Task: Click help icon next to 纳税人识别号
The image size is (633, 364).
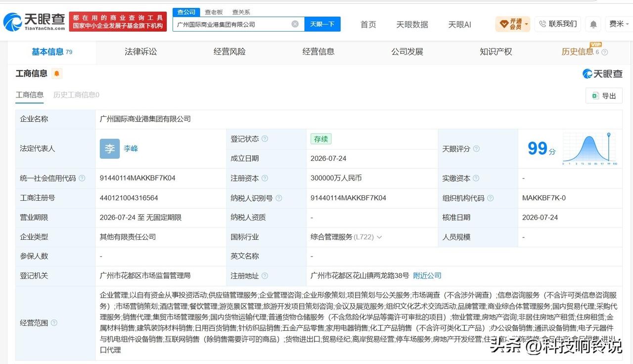Action: [x=279, y=198]
